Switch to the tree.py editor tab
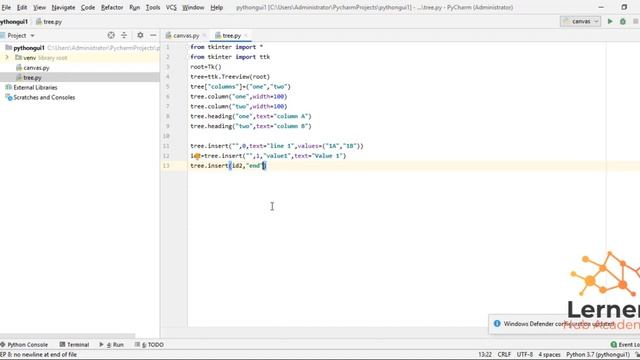Screen dimensions: 640x360 pos(231,36)
